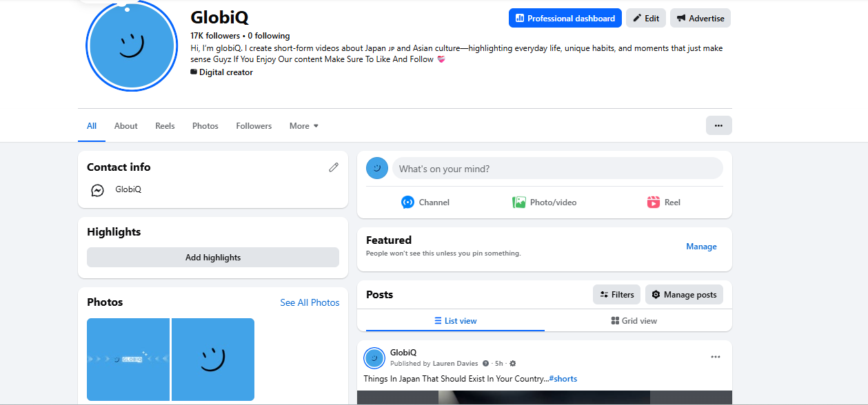Click the Digital creator category label

pyautogui.click(x=226, y=72)
